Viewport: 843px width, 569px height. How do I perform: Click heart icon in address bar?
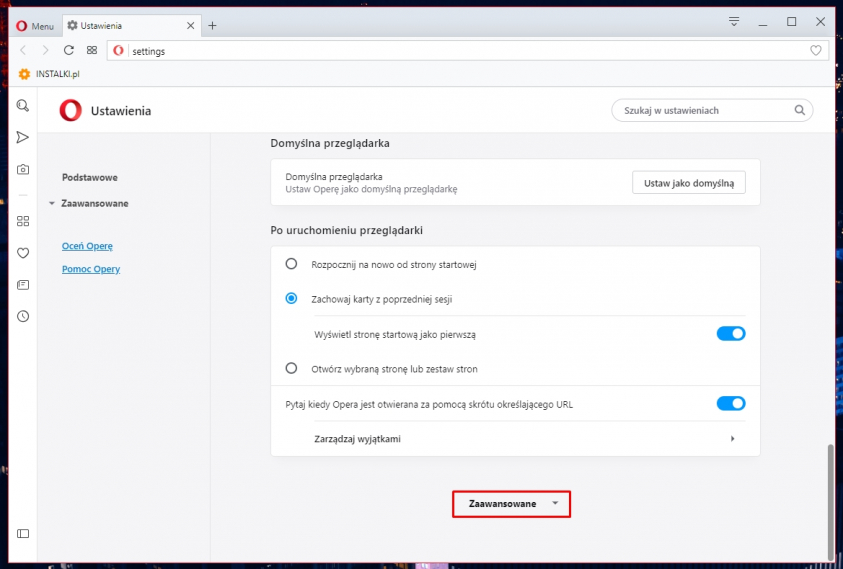pyautogui.click(x=815, y=50)
